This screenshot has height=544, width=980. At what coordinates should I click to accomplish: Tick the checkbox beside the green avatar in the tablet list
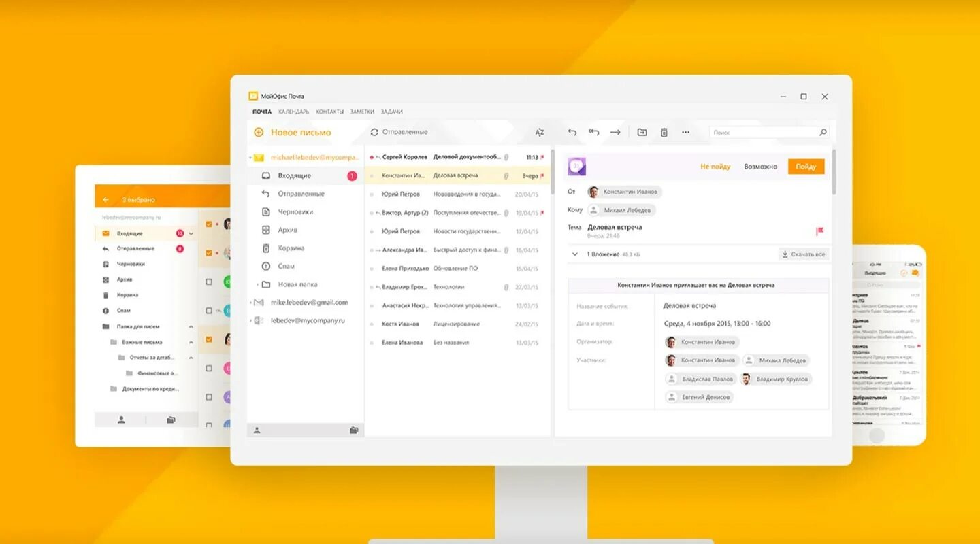(209, 282)
